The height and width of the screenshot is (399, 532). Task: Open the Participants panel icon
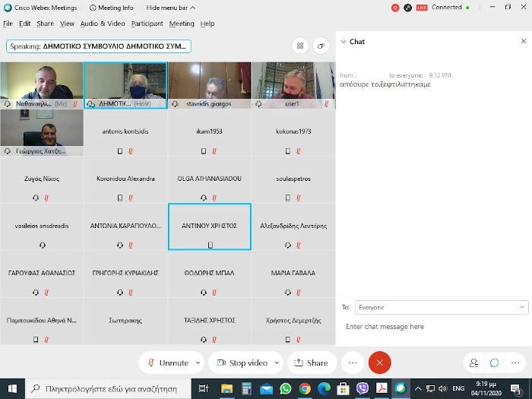(x=473, y=363)
